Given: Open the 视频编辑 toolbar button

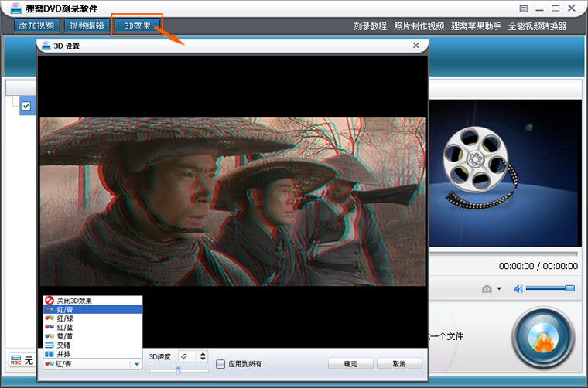Looking at the screenshot, I should [87, 26].
